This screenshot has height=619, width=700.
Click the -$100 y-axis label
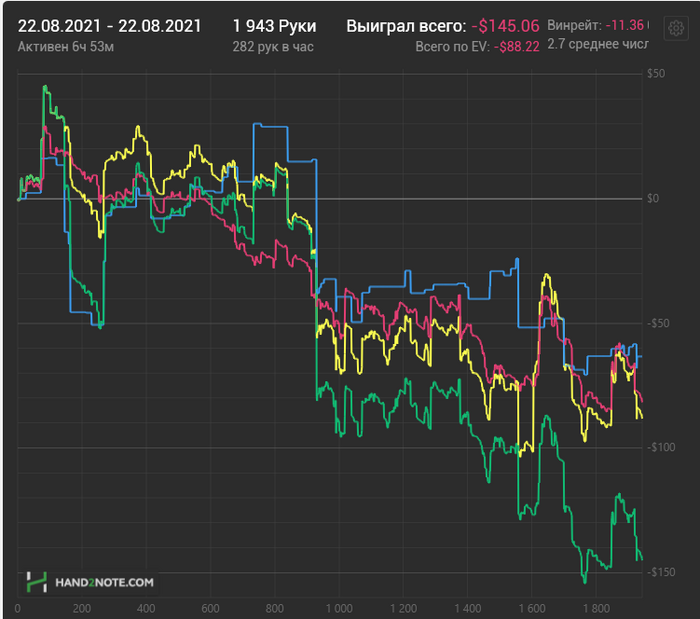[661, 447]
